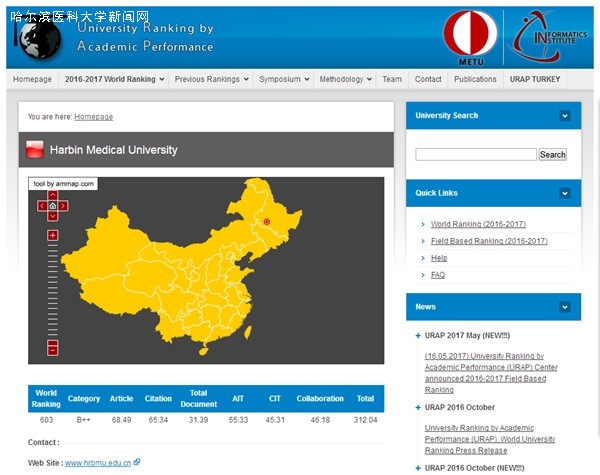Click the Collaboration column header
This screenshot has height=475, width=600.
coord(320,398)
